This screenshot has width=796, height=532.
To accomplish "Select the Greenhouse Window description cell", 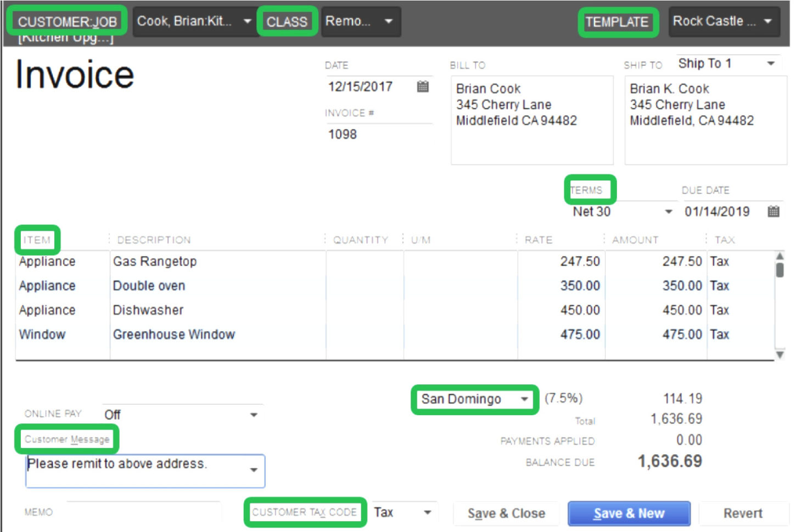I will pos(218,334).
